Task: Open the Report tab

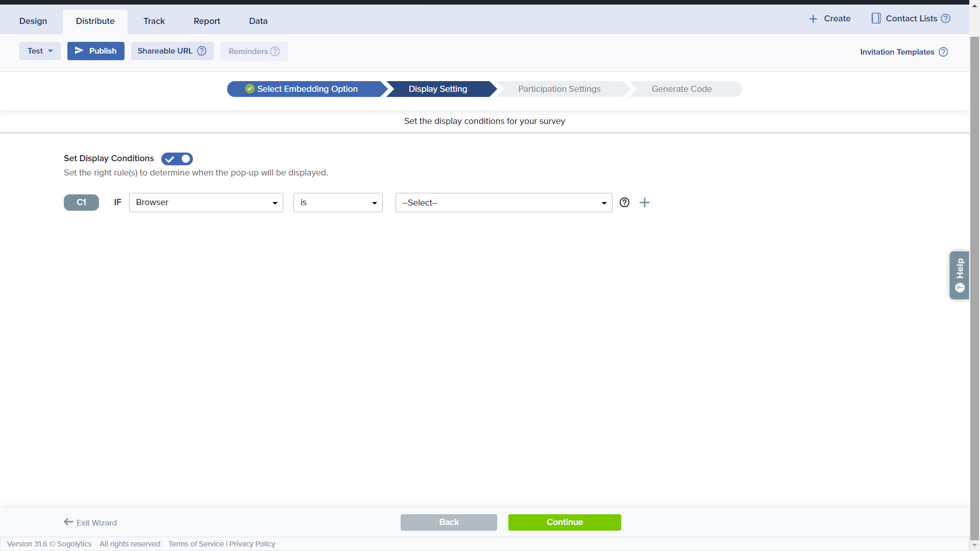Action: coord(207,21)
